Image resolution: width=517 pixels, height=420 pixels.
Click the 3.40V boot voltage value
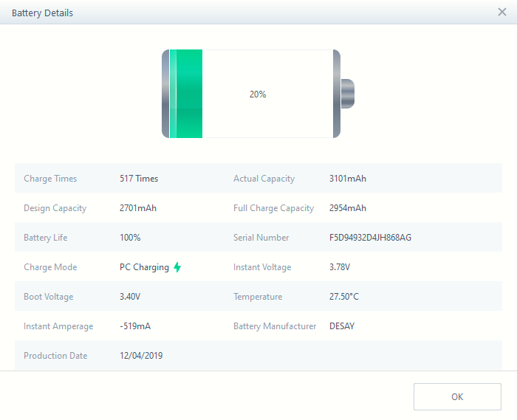click(130, 297)
